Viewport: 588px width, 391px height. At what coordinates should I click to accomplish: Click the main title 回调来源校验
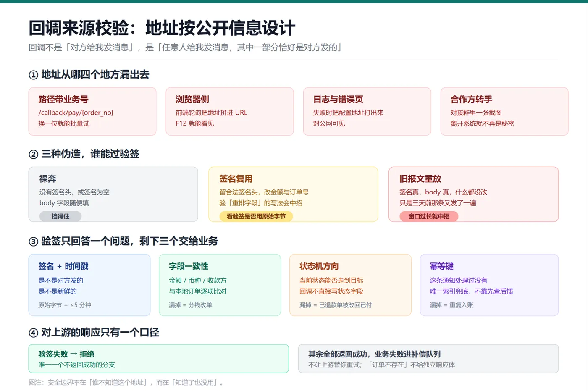pos(162,28)
